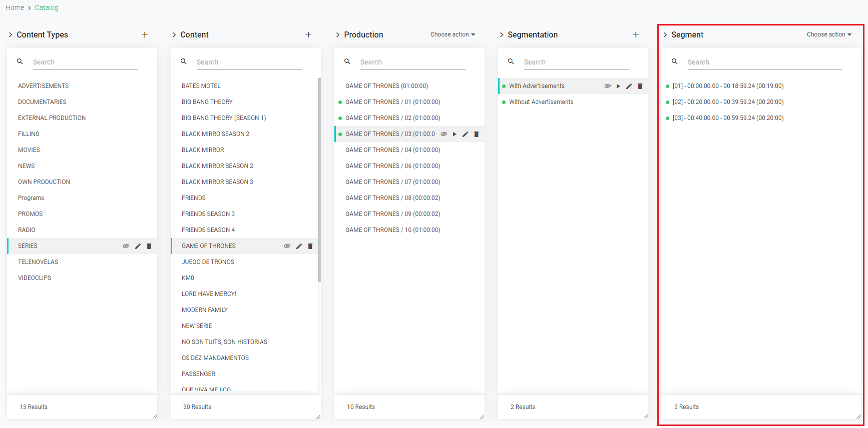Click the attachment icon on With Advertisements
The width and height of the screenshot is (868, 428).
[607, 86]
